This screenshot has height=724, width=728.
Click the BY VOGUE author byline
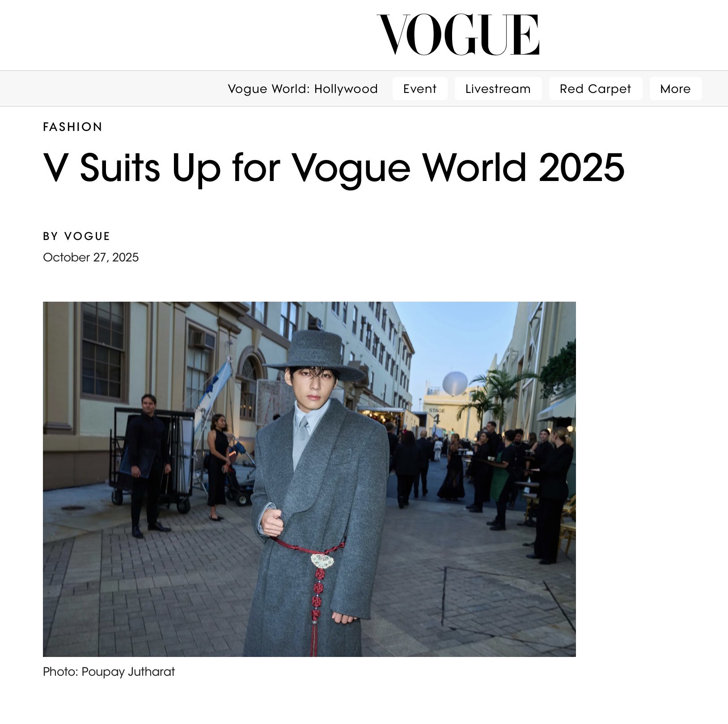(x=76, y=236)
